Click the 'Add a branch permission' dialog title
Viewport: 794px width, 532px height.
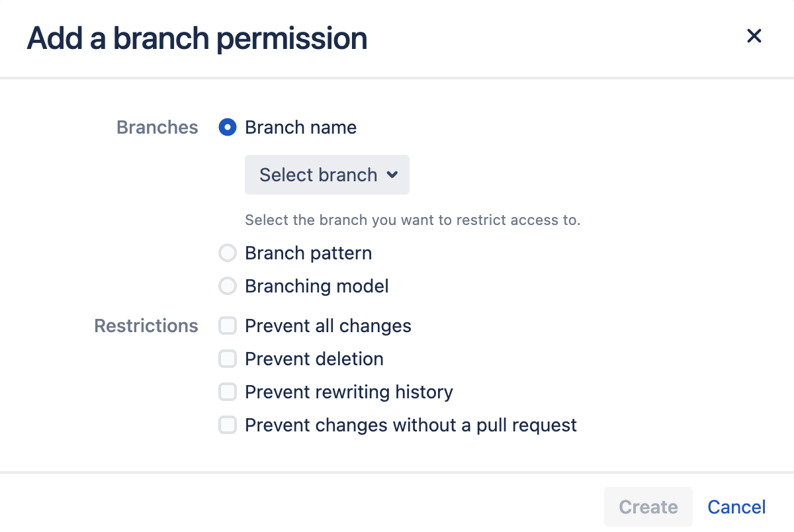[197, 38]
